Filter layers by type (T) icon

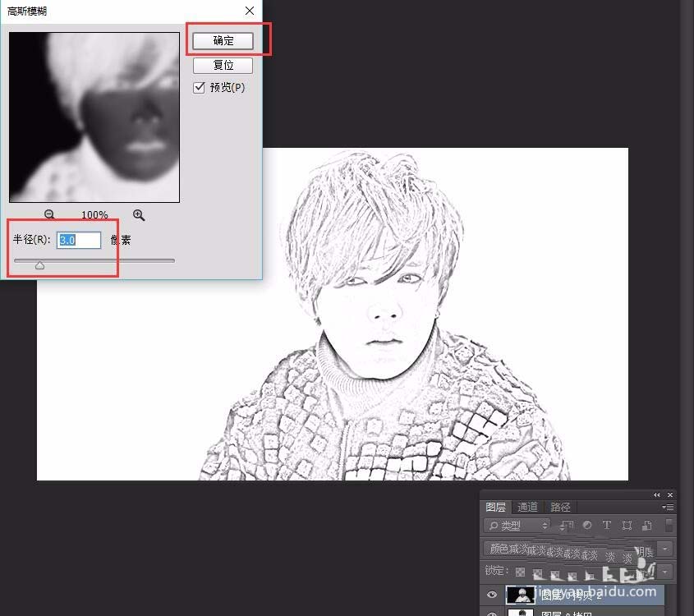tap(607, 525)
